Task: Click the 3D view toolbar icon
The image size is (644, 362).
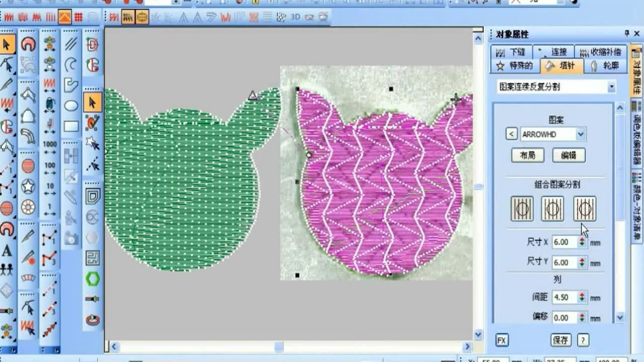Action: click(x=295, y=17)
